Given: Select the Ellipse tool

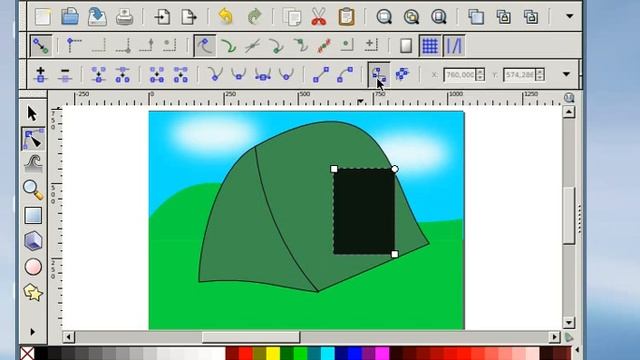Looking at the screenshot, I should 33,267.
